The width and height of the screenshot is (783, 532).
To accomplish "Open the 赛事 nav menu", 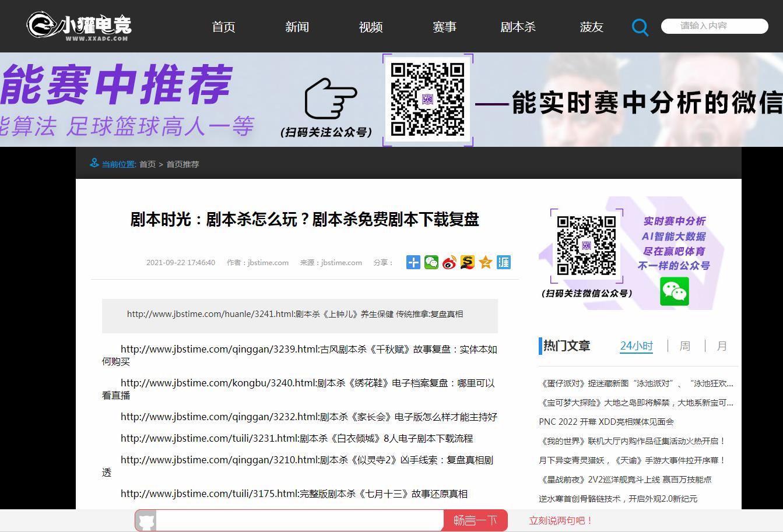I will [x=444, y=27].
